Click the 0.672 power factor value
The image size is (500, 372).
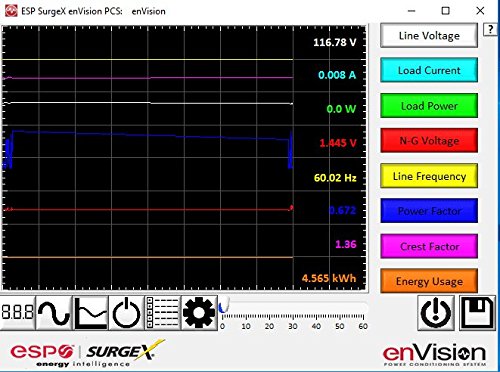342,210
